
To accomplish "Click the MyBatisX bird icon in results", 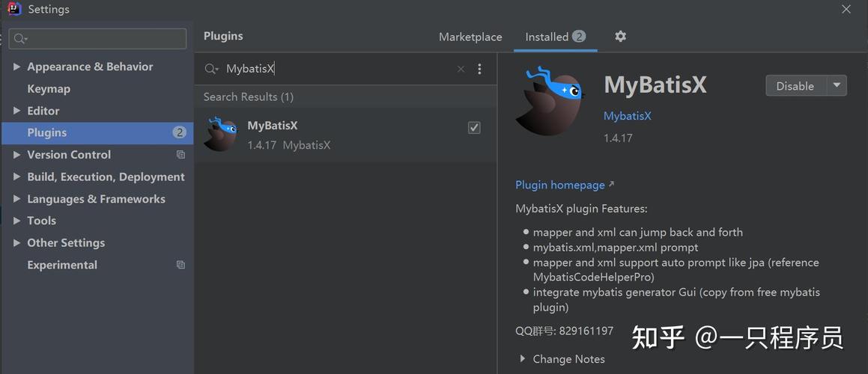I will tap(221, 134).
